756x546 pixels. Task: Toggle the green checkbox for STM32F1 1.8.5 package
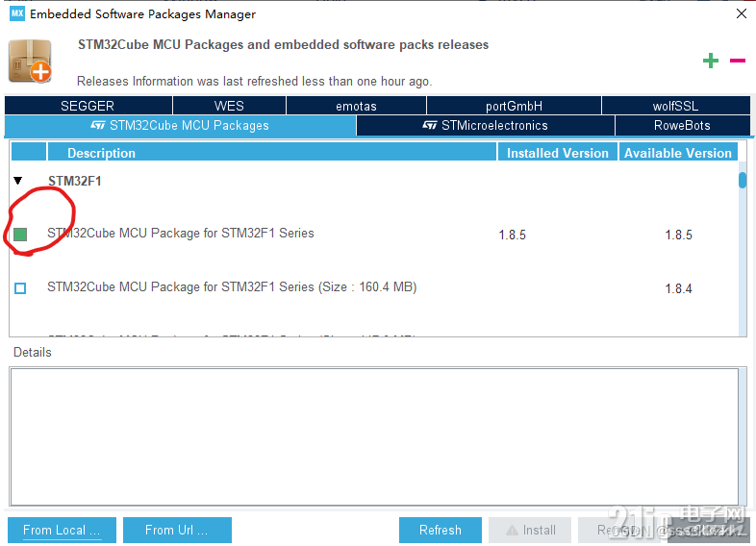tap(20, 235)
